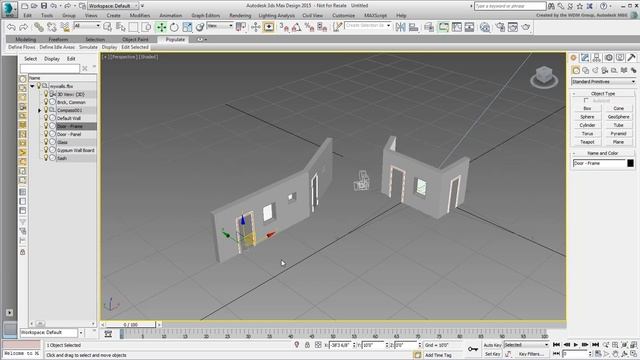The height and width of the screenshot is (360, 640).
Task: Select the Scale transform tool
Action: pyautogui.click(x=187, y=27)
